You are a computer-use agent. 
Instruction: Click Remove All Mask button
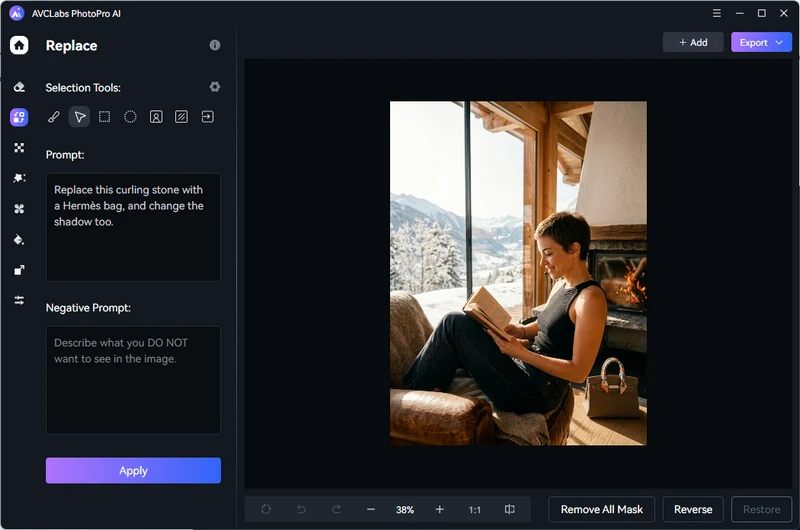point(602,509)
